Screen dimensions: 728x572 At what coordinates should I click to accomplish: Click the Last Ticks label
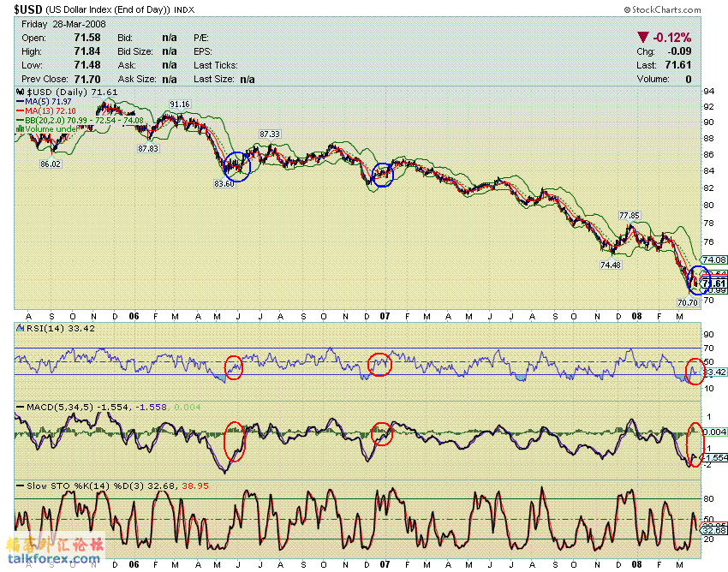pyautogui.click(x=216, y=65)
